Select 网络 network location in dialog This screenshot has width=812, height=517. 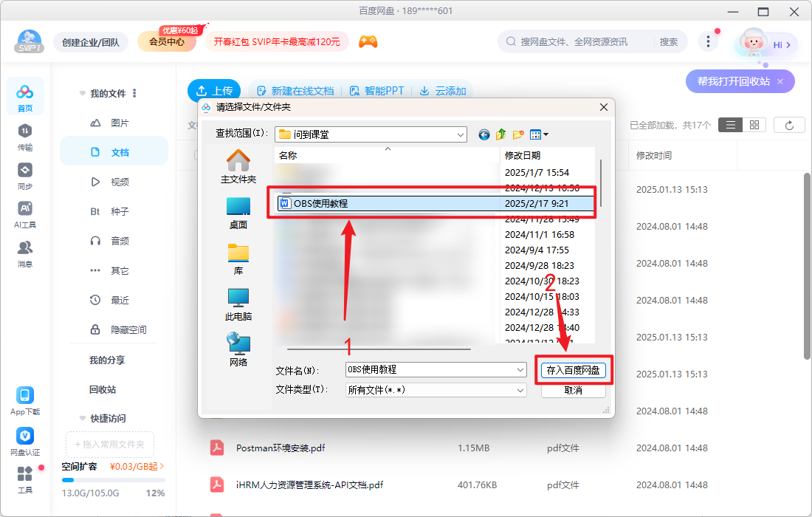pyautogui.click(x=238, y=350)
